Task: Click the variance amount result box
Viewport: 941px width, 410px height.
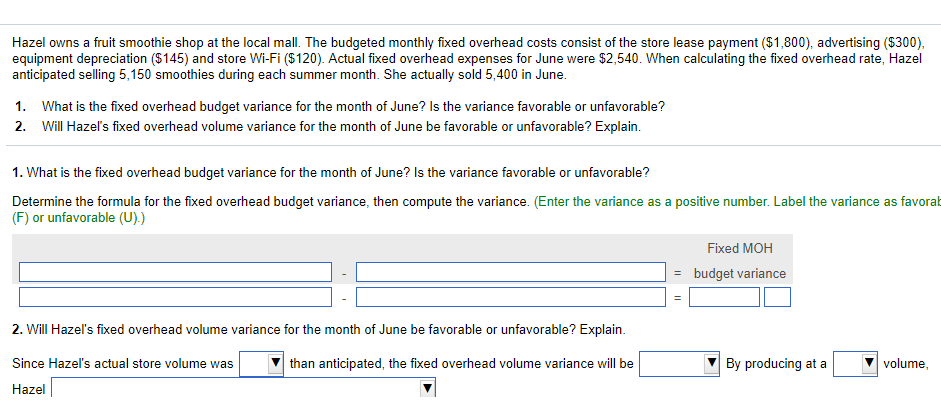Action: click(724, 297)
